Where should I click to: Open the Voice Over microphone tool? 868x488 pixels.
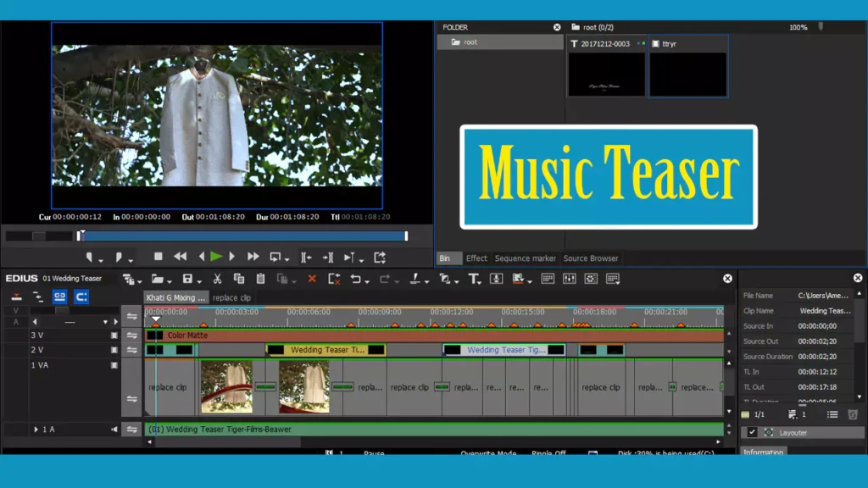tap(497, 279)
